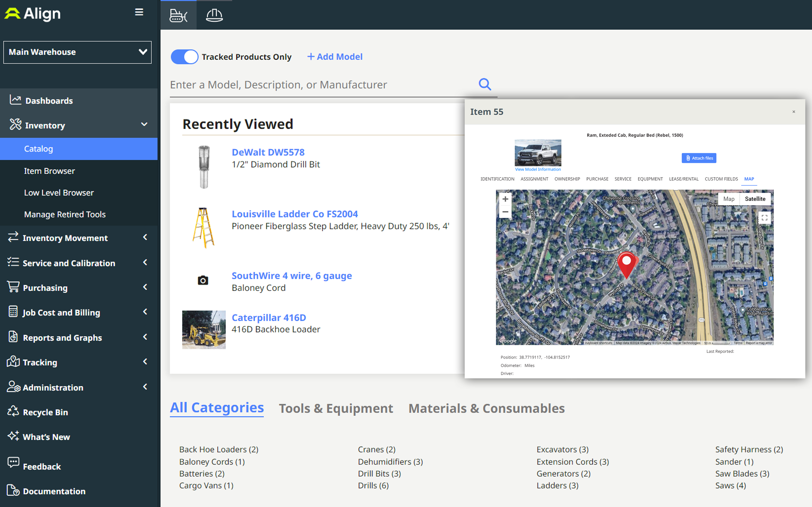The height and width of the screenshot is (507, 812).
Task: Click the hamburger menu icon
Action: pos(139,12)
